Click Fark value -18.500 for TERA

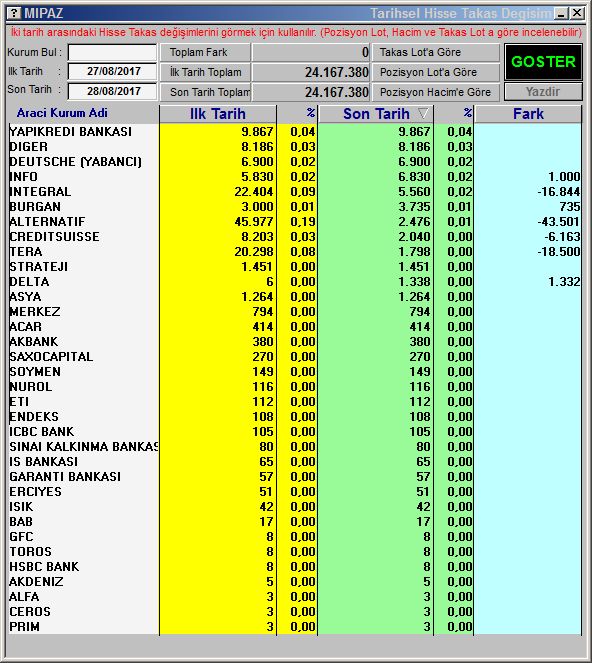point(559,252)
